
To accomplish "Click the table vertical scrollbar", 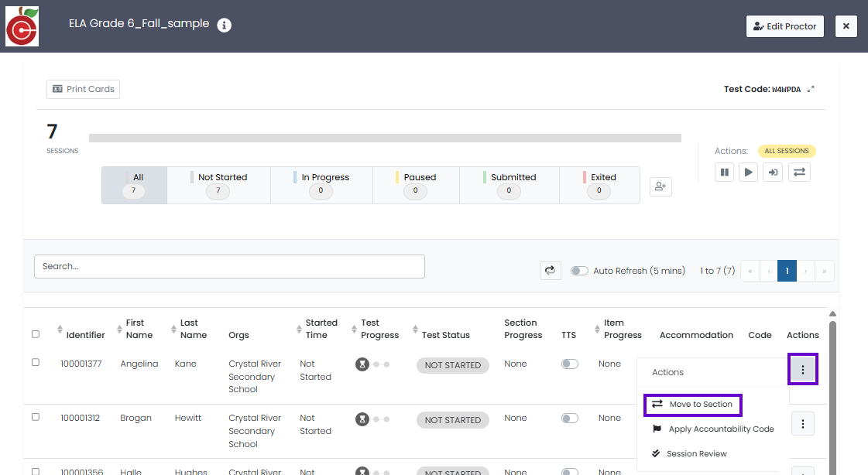I will click(832, 398).
